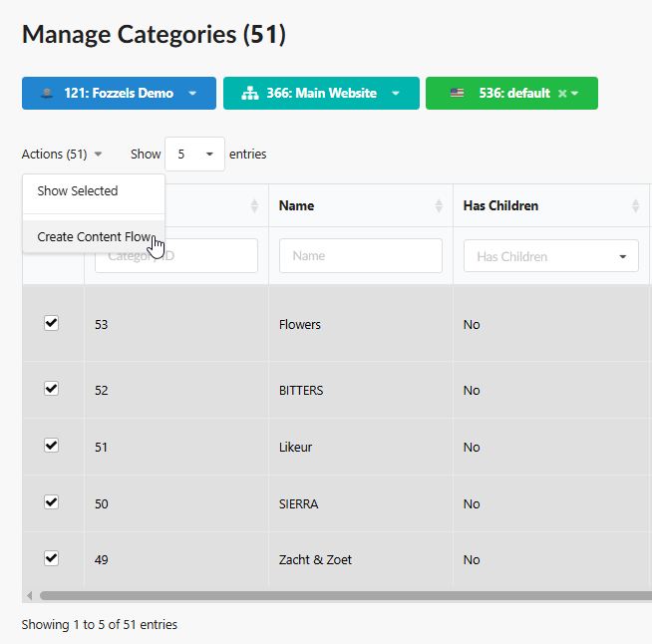This screenshot has width=652, height=644.
Task: Focus the Name filter input
Action: pos(361,255)
